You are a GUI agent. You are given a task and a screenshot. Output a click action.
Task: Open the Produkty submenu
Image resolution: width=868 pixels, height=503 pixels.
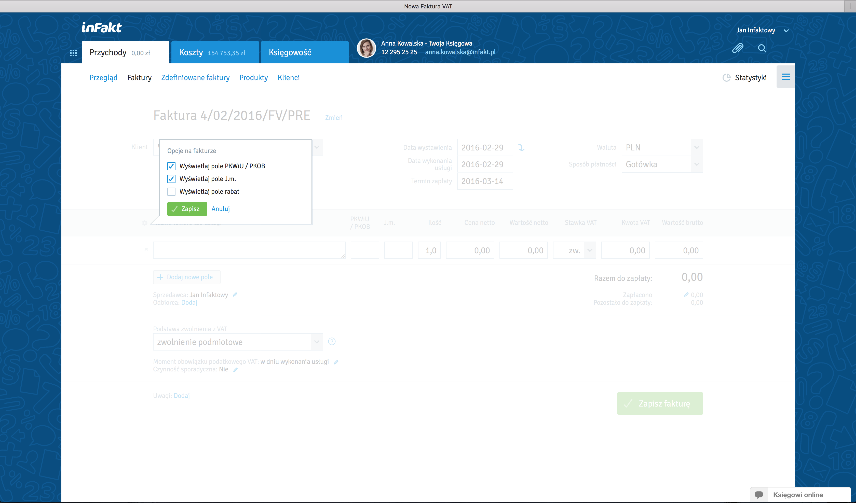click(253, 78)
